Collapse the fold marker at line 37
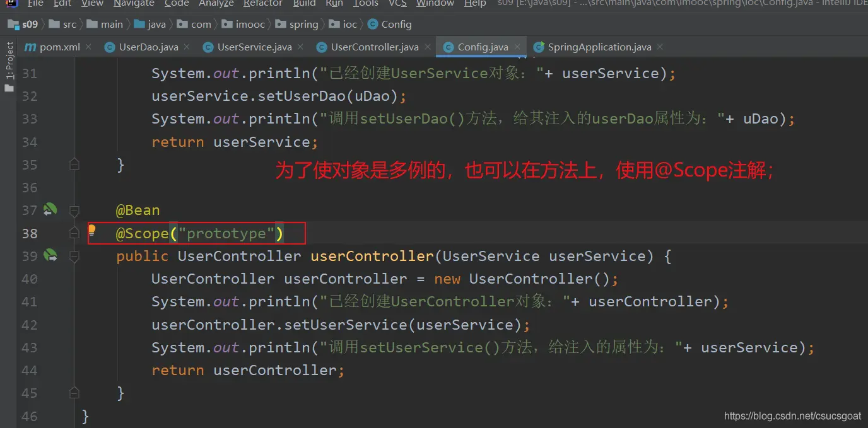 tap(74, 210)
